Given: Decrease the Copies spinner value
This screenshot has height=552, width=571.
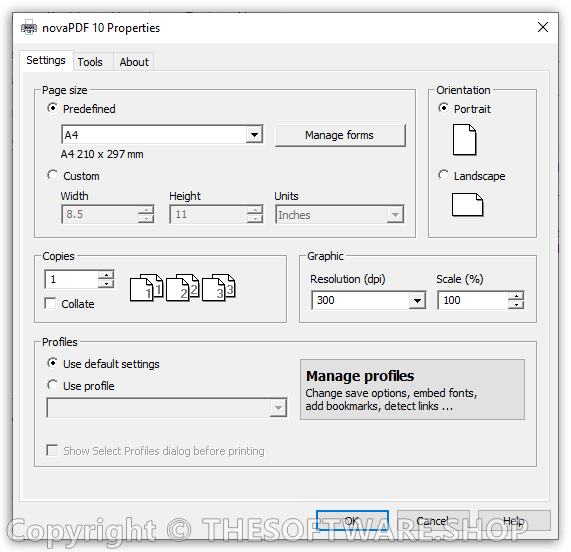Looking at the screenshot, I should coord(106,284).
